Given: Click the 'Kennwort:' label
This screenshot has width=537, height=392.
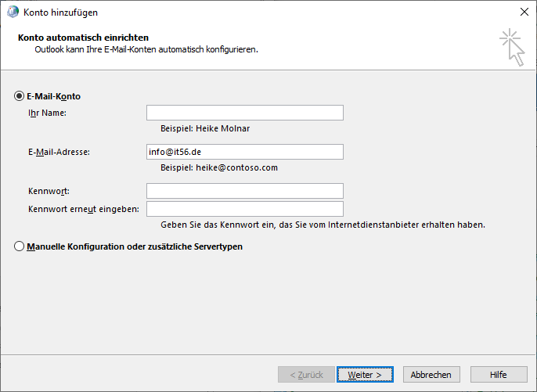Looking at the screenshot, I should click(x=49, y=191).
